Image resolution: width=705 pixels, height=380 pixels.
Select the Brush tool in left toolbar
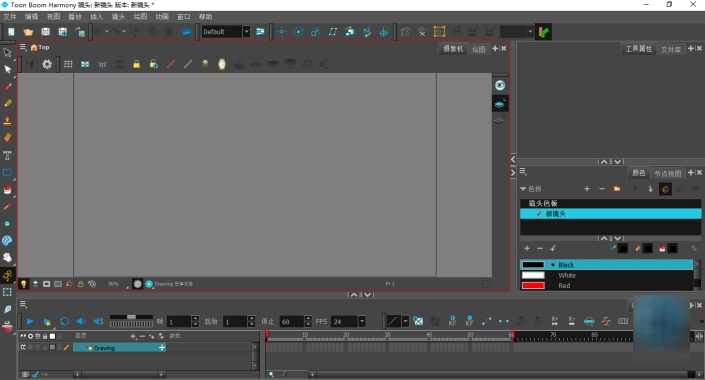coord(7,87)
